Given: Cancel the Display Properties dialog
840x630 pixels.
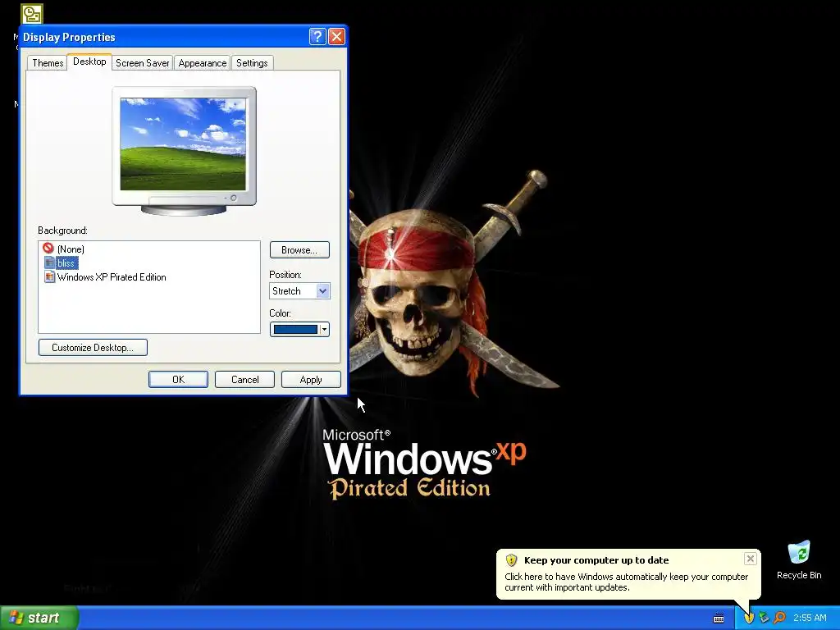Looking at the screenshot, I should click(x=244, y=379).
